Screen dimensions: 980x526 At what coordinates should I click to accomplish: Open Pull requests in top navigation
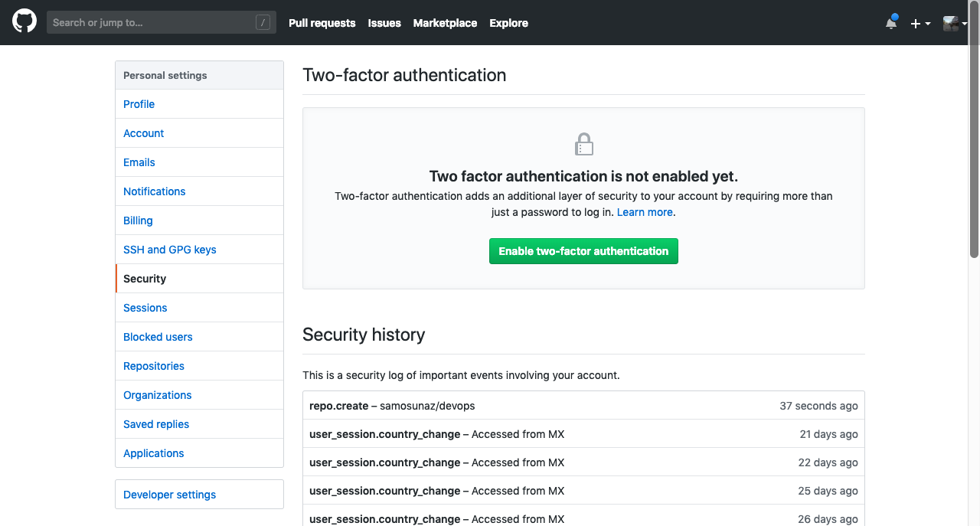[x=322, y=23]
